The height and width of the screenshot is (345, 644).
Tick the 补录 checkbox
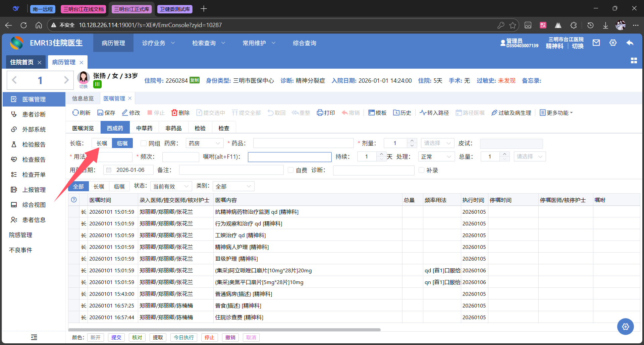tap(422, 170)
